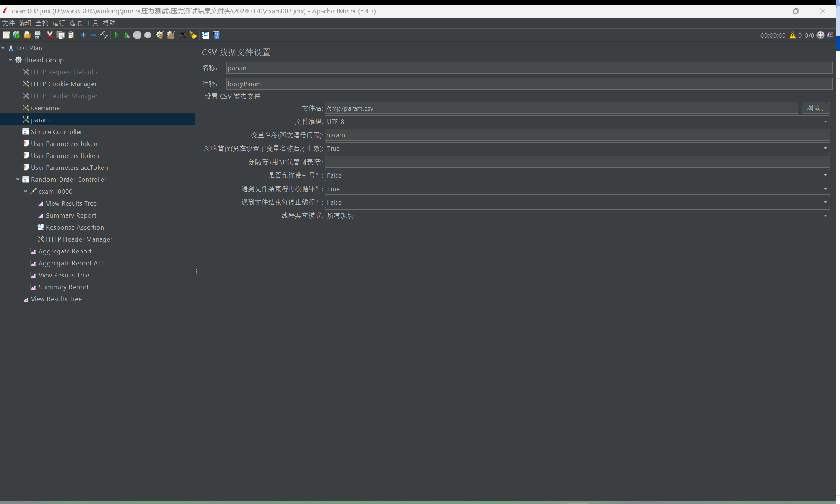Click the Start no pauses icon
This screenshot has height=504, width=840.
(127, 35)
